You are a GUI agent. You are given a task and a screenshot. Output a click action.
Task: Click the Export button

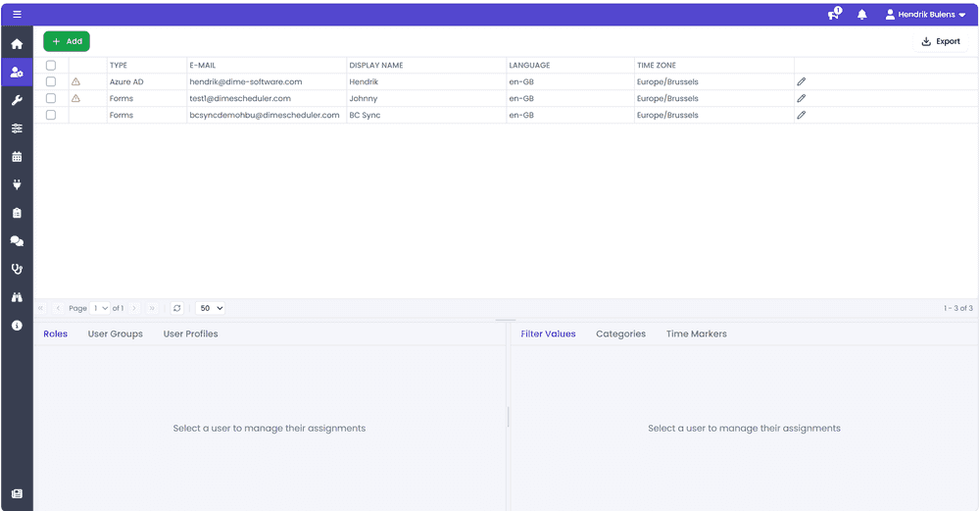click(941, 41)
